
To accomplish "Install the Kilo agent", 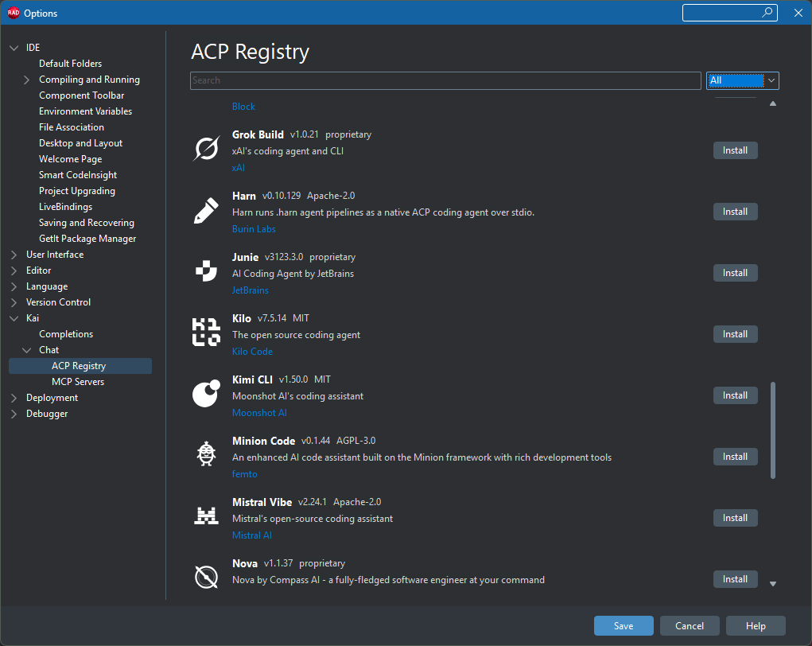I will pos(735,334).
